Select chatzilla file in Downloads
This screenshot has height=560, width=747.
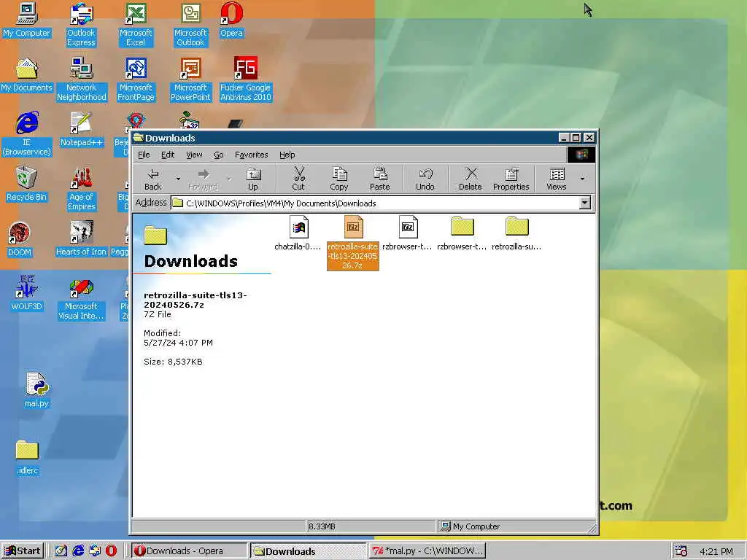click(x=298, y=233)
